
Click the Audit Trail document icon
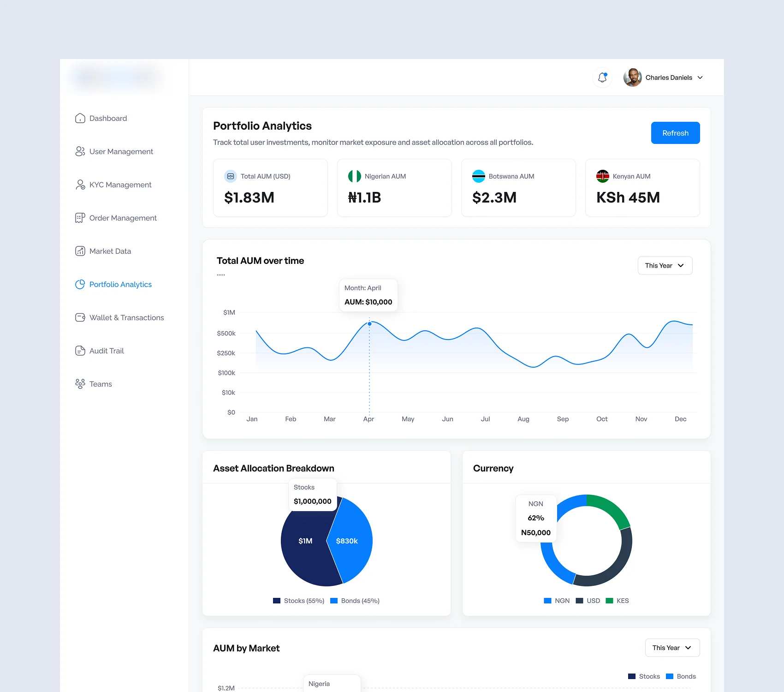point(80,351)
